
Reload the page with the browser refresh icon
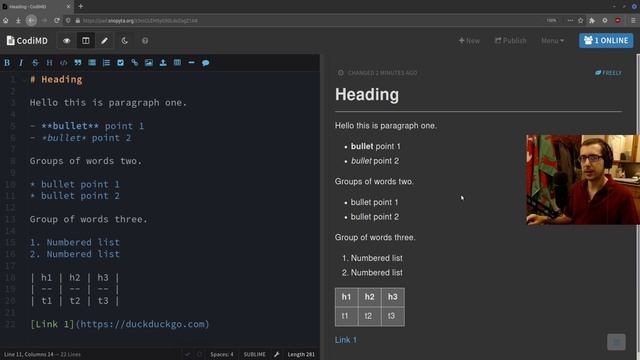point(57,20)
